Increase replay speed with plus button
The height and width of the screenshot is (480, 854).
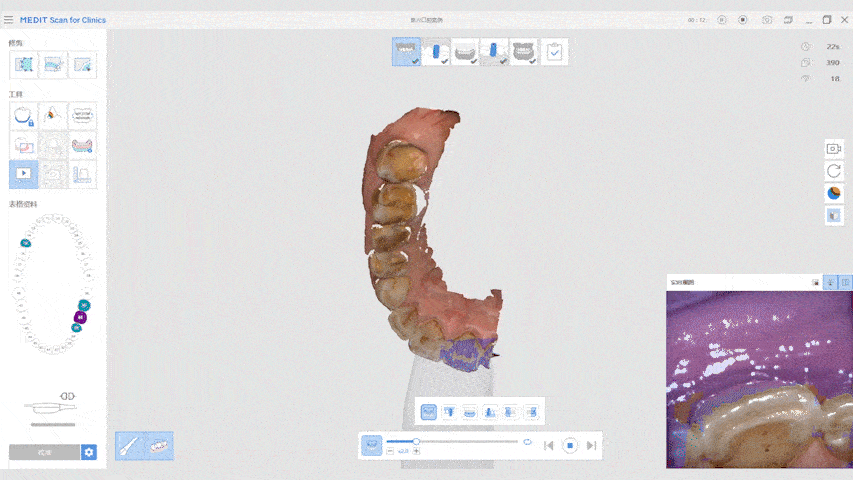(x=417, y=452)
